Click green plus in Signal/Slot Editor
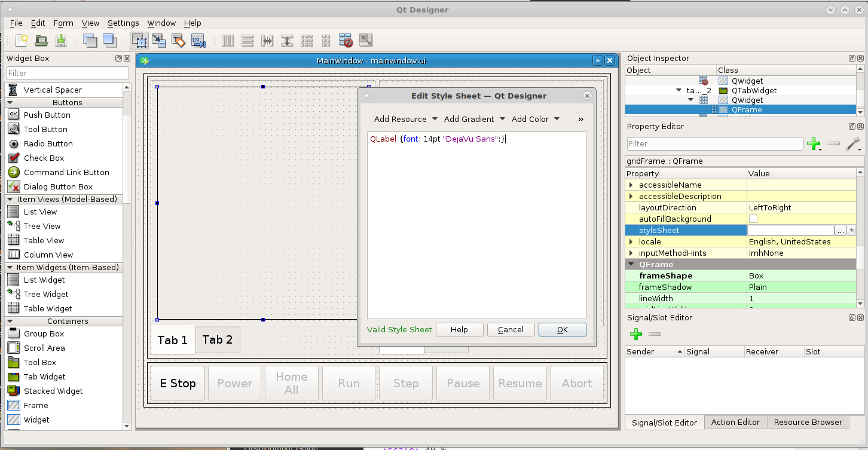This screenshot has width=868, height=450. [636, 335]
